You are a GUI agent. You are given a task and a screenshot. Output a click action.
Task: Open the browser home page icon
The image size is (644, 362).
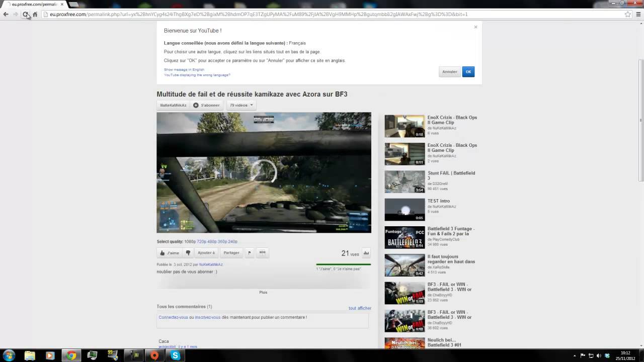tap(35, 14)
